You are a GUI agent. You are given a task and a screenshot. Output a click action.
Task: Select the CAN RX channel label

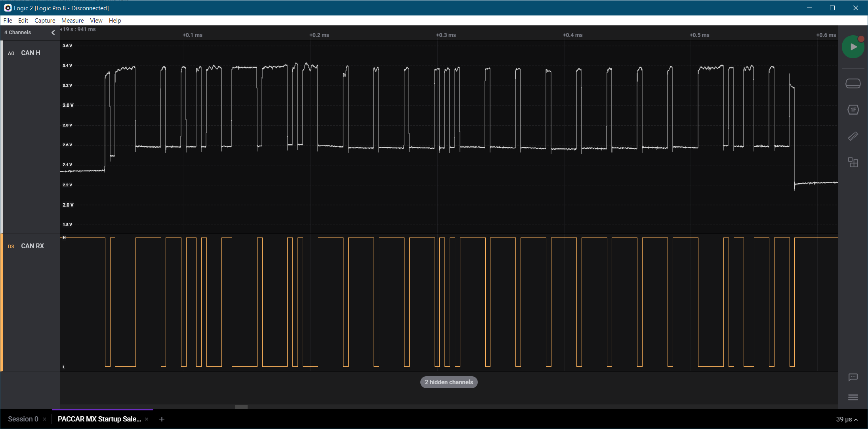[x=32, y=246]
